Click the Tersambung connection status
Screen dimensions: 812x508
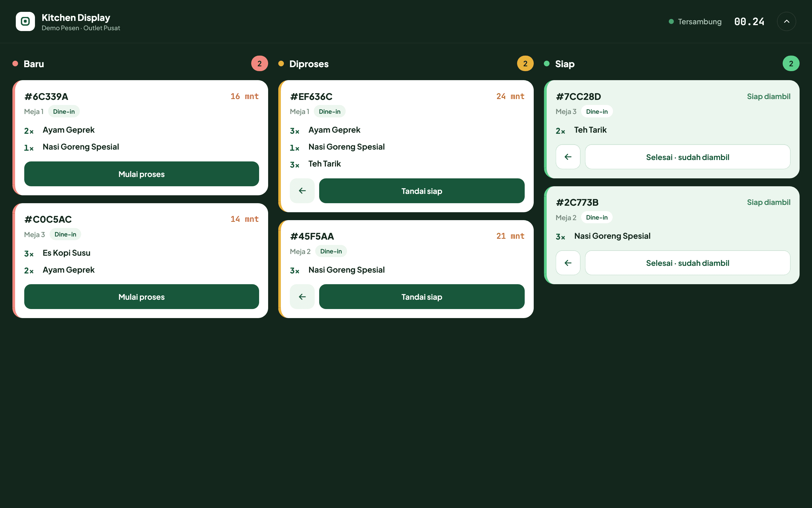pos(695,21)
